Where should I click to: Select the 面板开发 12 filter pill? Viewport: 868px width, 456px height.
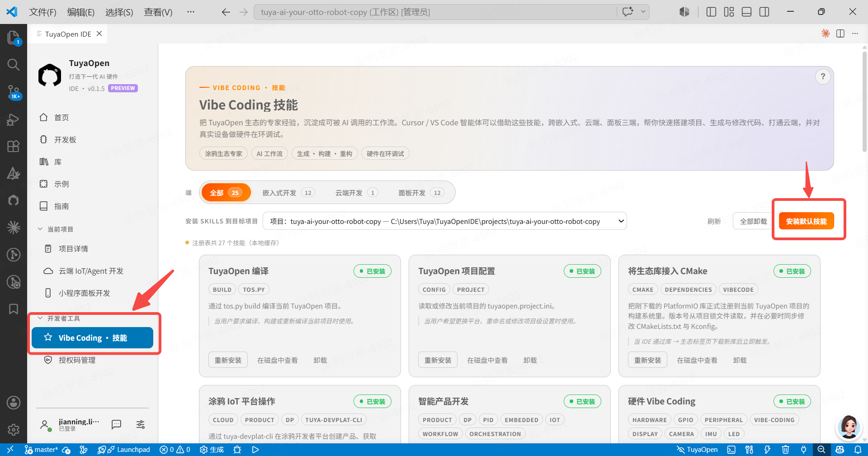420,193
